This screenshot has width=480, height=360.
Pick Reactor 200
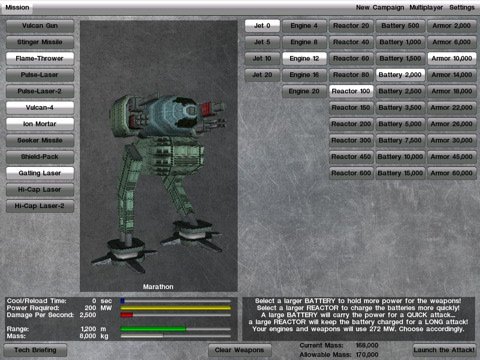point(351,124)
